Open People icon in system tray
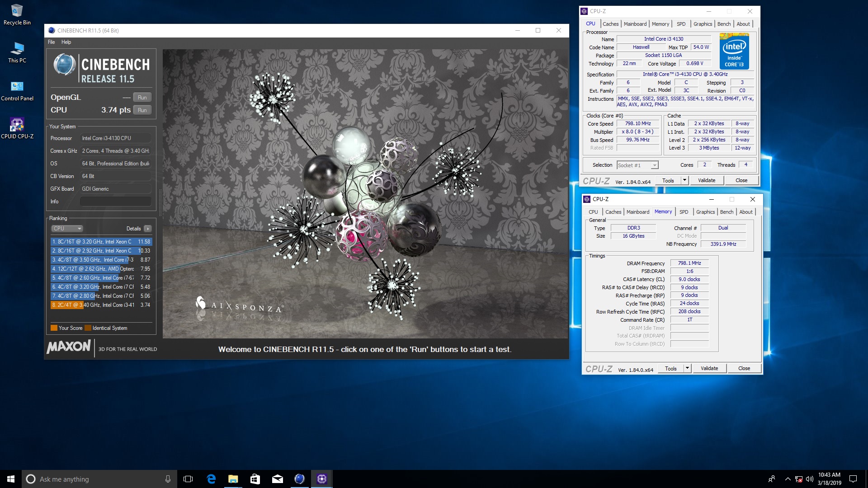The image size is (868, 488). (x=772, y=479)
